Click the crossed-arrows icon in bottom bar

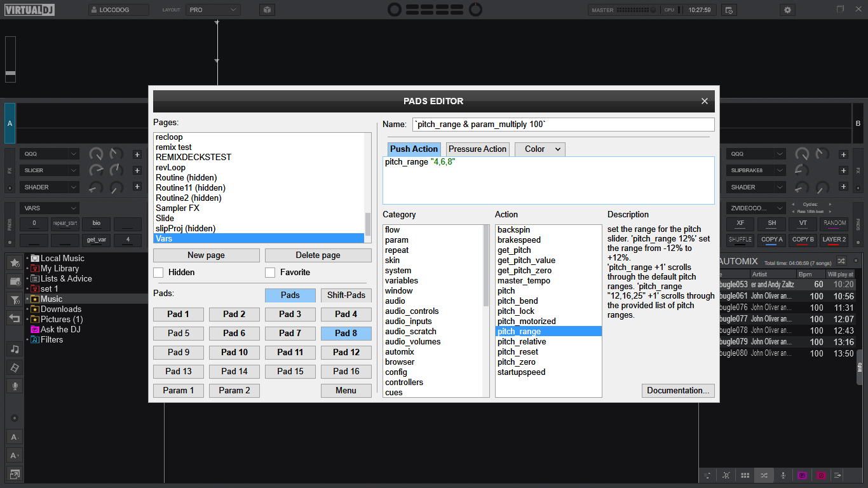[x=726, y=475]
